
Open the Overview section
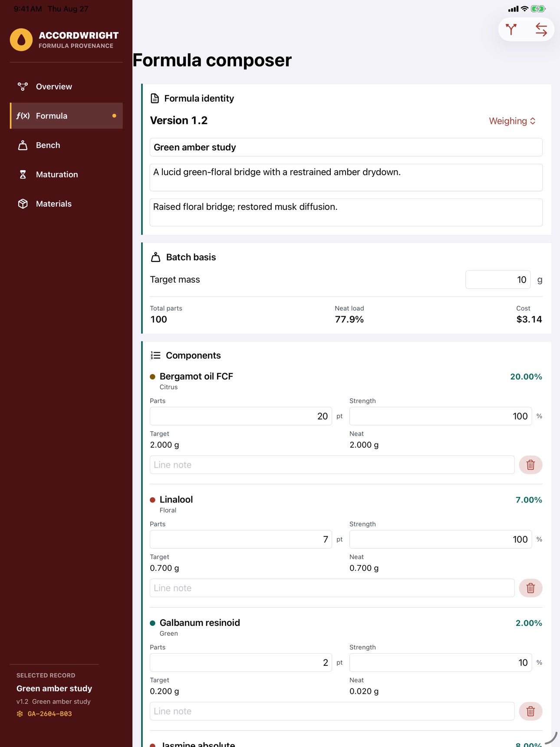[66, 86]
